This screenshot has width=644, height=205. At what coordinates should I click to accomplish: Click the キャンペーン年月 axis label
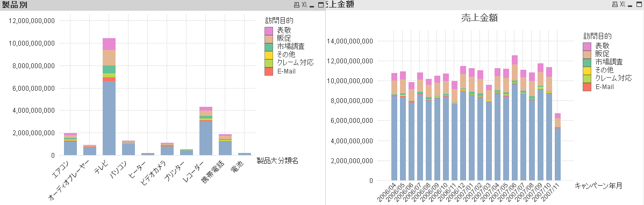click(x=598, y=186)
